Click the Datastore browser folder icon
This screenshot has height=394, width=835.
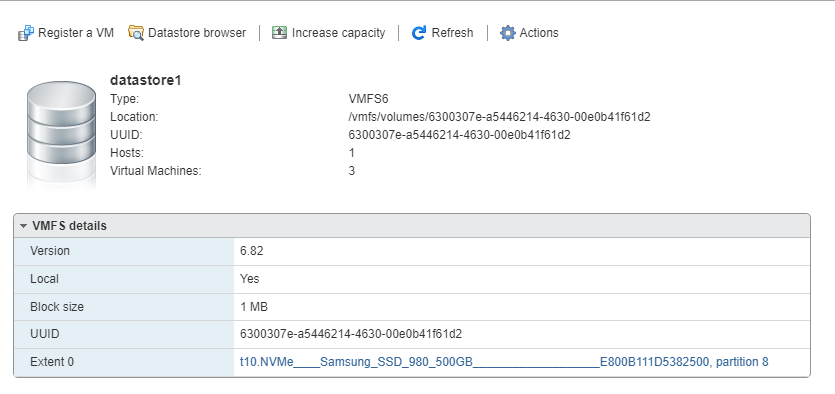136,33
